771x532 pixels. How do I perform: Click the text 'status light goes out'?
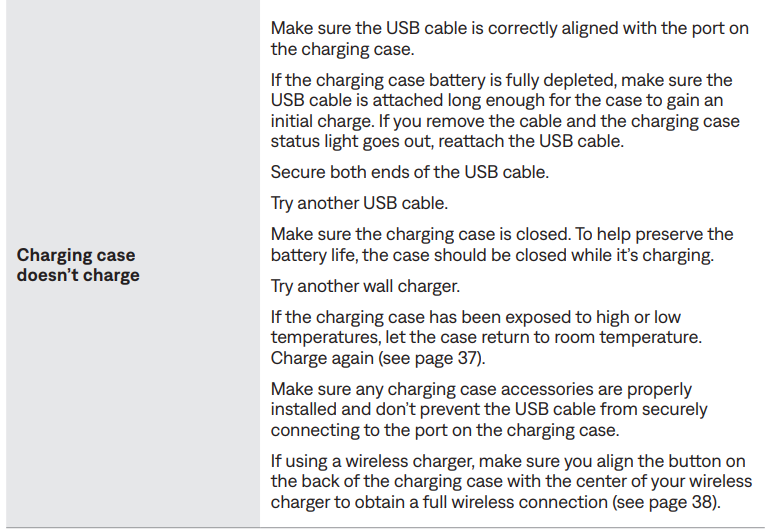pyautogui.click(x=351, y=141)
